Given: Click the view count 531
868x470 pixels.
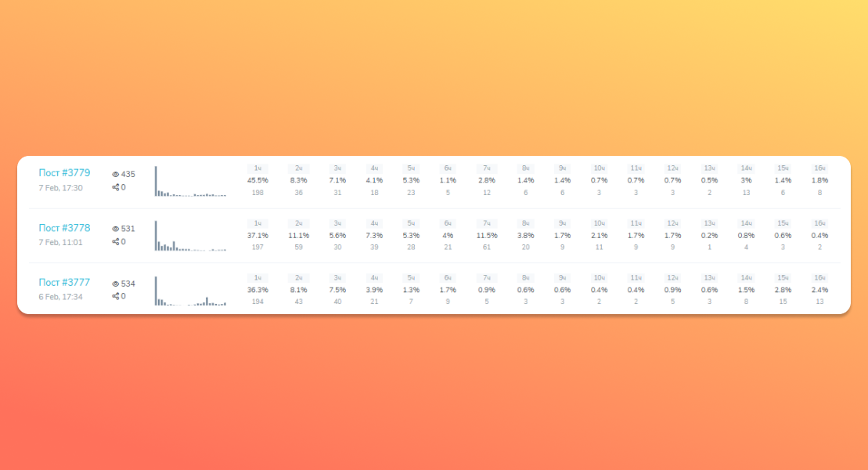Looking at the screenshot, I should point(128,229).
